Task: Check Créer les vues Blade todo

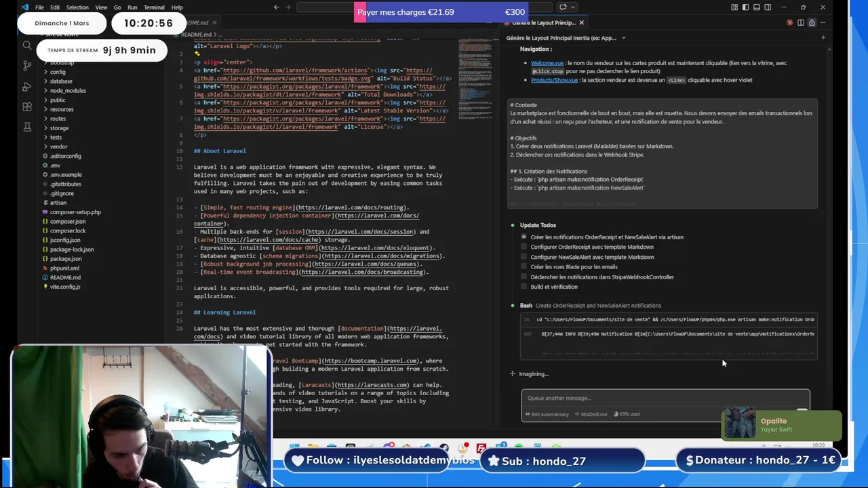Action: 524,267
